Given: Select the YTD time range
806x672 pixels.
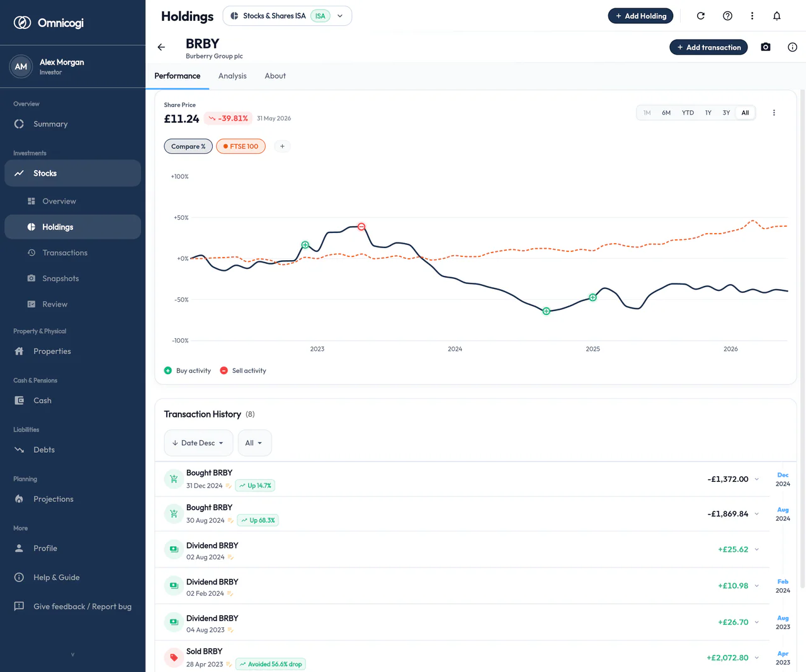Looking at the screenshot, I should [x=688, y=113].
